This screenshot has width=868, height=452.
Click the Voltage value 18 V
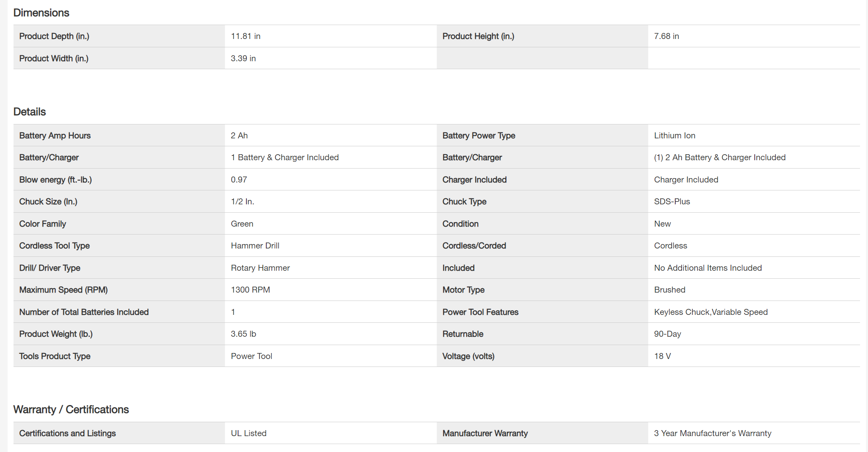click(662, 356)
